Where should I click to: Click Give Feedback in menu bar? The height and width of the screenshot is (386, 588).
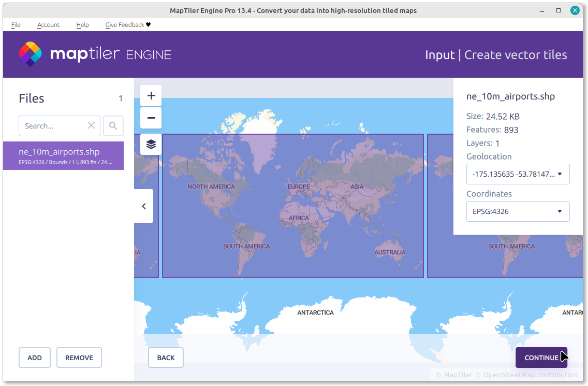pos(128,25)
